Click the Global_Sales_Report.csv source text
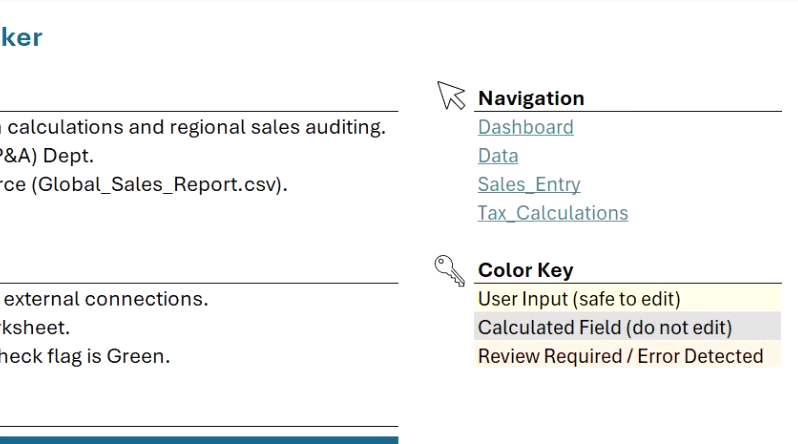The width and height of the screenshot is (798, 444). pyautogui.click(x=144, y=184)
